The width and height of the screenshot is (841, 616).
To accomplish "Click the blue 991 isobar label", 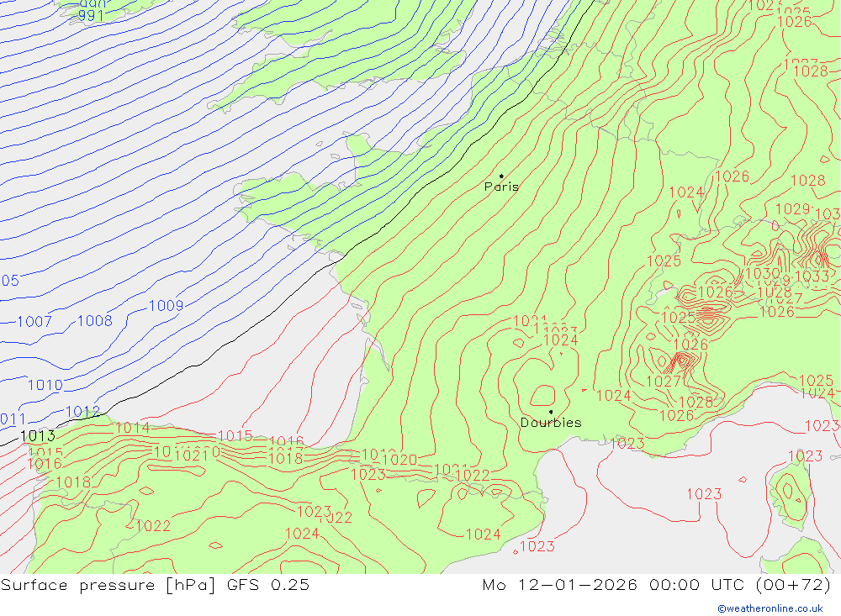I will tap(91, 16).
